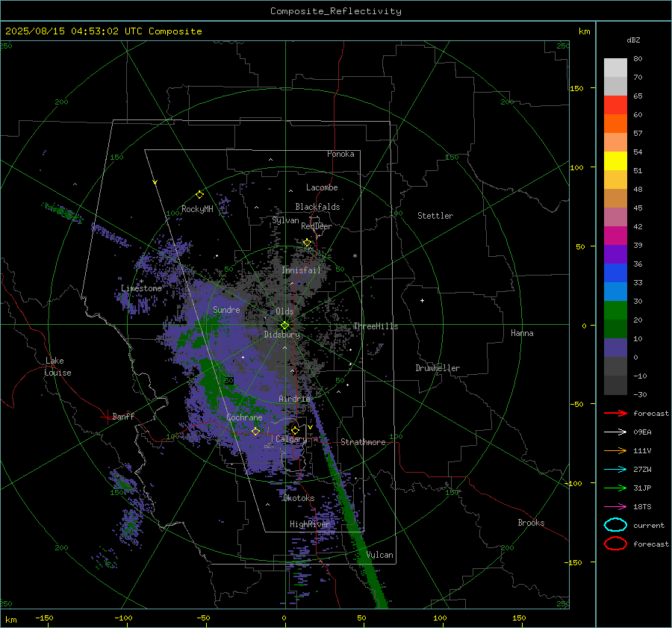672x628 pixels.
Task: Click the Airdrie city label
Action: tap(294, 399)
